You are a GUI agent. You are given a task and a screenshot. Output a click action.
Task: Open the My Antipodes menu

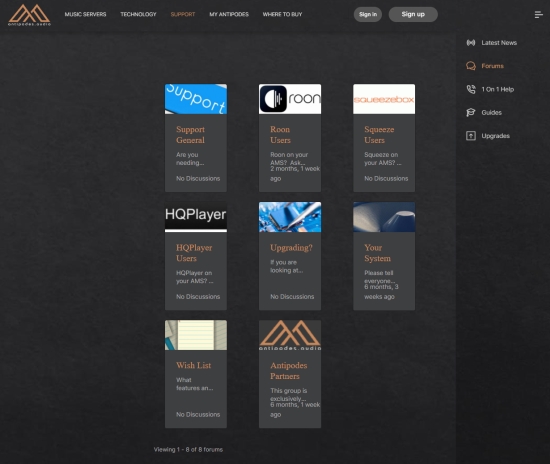coord(229,14)
